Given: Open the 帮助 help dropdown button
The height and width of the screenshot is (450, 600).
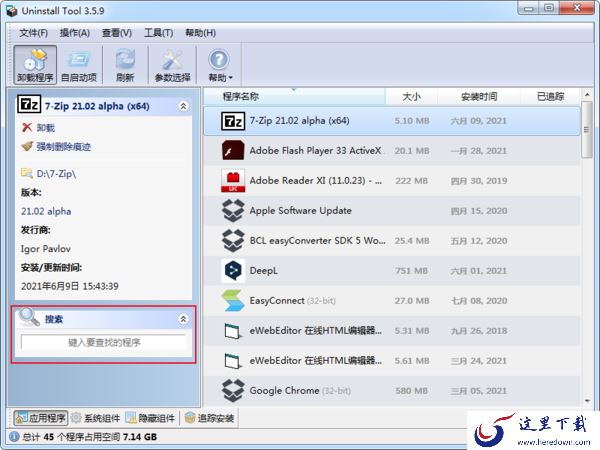Looking at the screenshot, I should click(x=219, y=65).
